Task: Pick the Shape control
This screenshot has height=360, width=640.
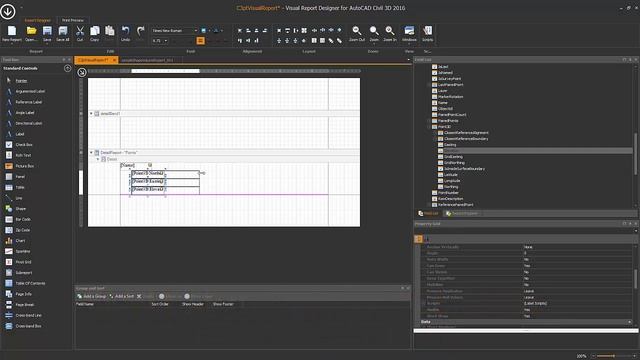Action: coord(20,209)
